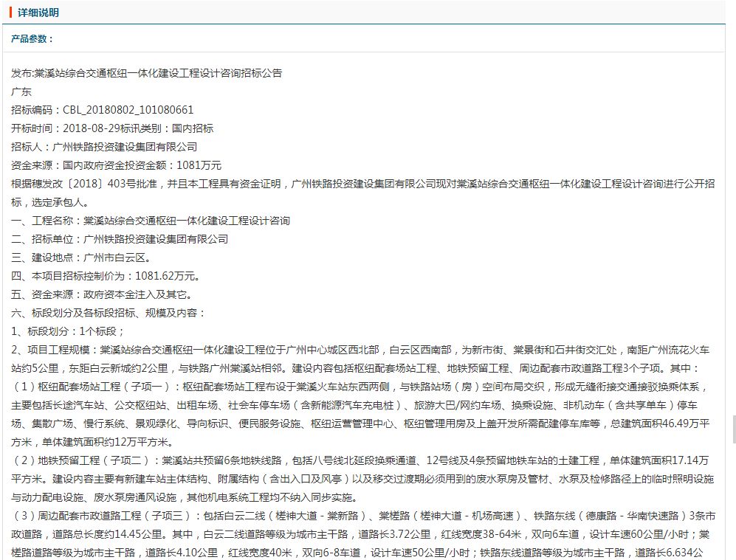This screenshot has height=560, width=736.
Task: Click the 详细说明 section header
Action: [38, 13]
